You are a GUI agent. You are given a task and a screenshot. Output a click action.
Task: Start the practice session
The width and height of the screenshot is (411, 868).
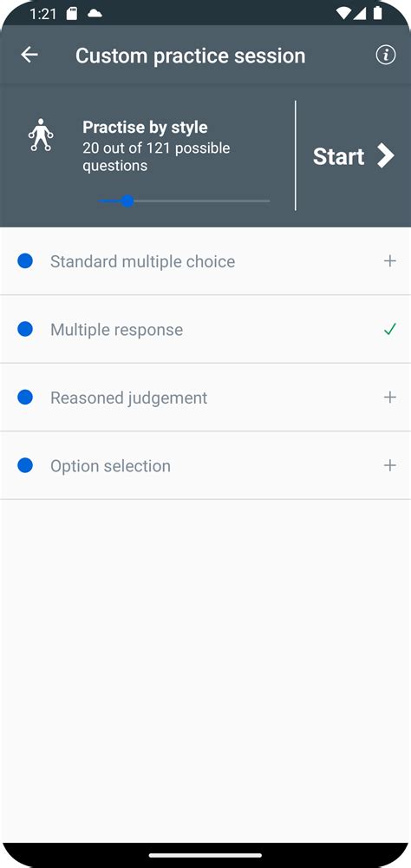[x=354, y=156]
